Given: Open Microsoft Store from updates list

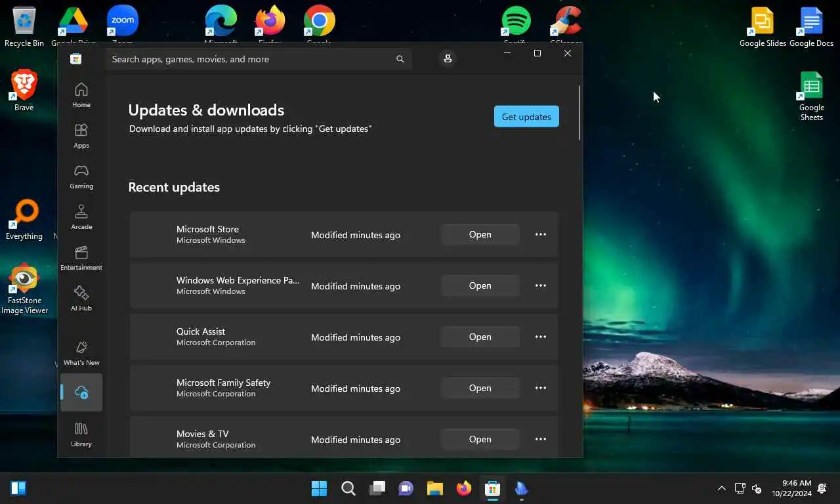Looking at the screenshot, I should point(480,234).
